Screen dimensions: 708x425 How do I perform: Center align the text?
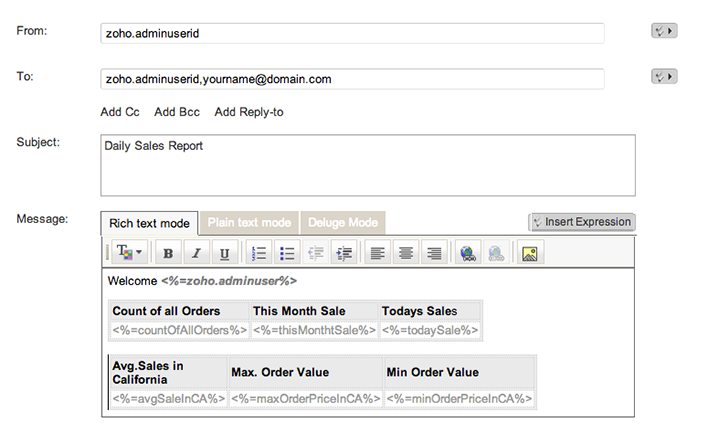coord(405,253)
